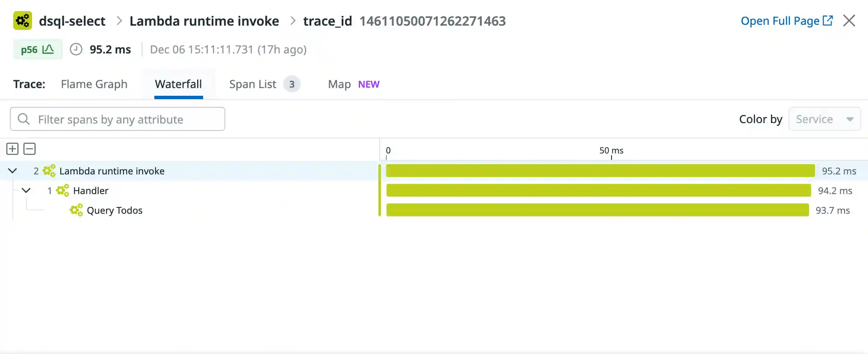
Task: Open the Color by Service dropdown
Action: point(824,119)
